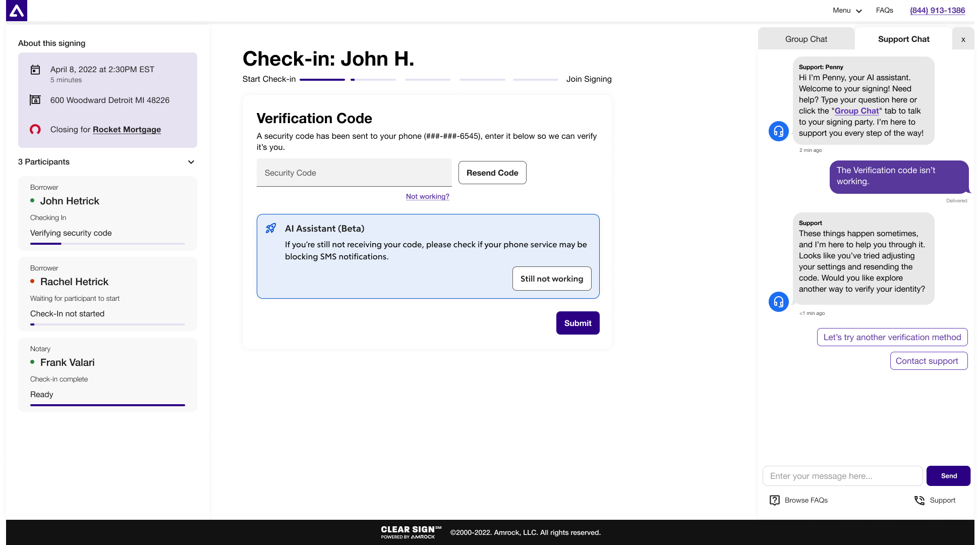Image resolution: width=980 pixels, height=545 pixels.
Task: Collapse the participants list chevron
Action: [x=191, y=162]
